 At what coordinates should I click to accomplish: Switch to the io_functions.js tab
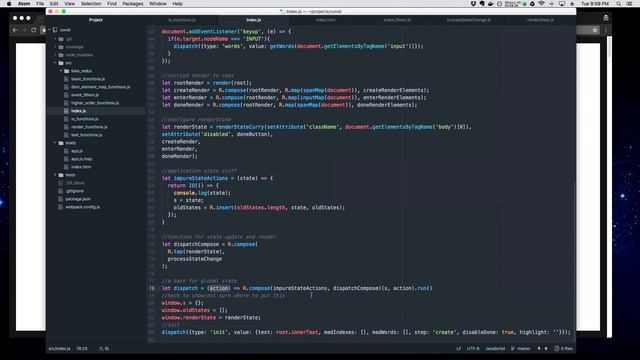click(182, 20)
